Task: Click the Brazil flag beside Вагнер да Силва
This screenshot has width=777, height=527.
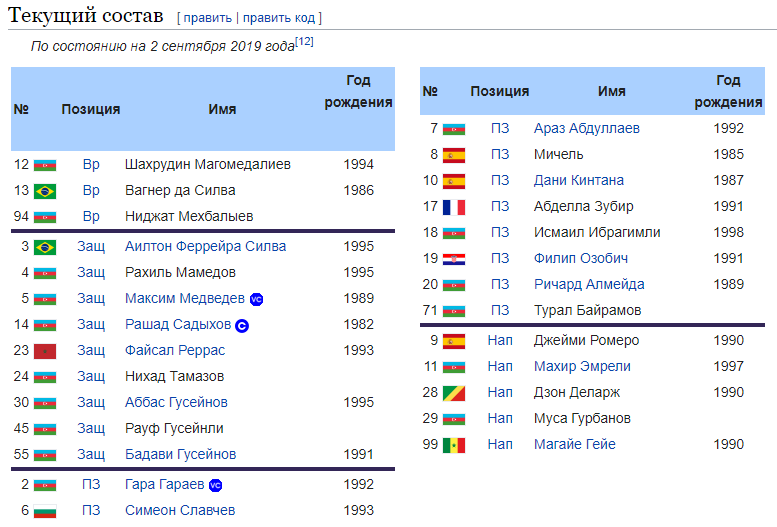Action: tap(45, 191)
